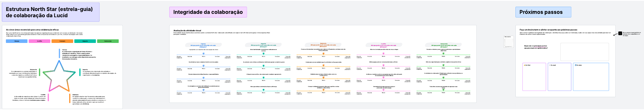
Task: Click the blue Clareza slider marker, first row
Action: (x=203, y=54)
